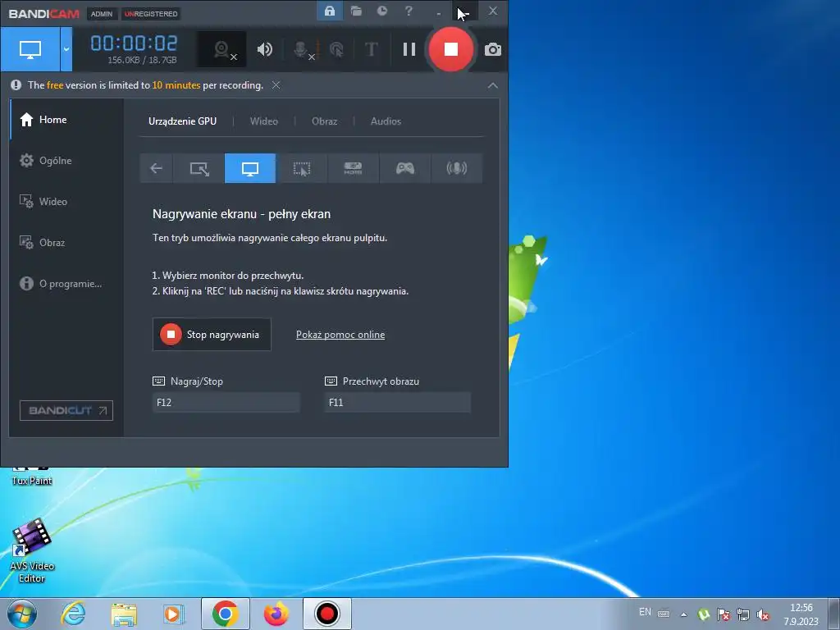Select fullscreen recording mode icon
The height and width of the screenshot is (630, 840).
[250, 168]
